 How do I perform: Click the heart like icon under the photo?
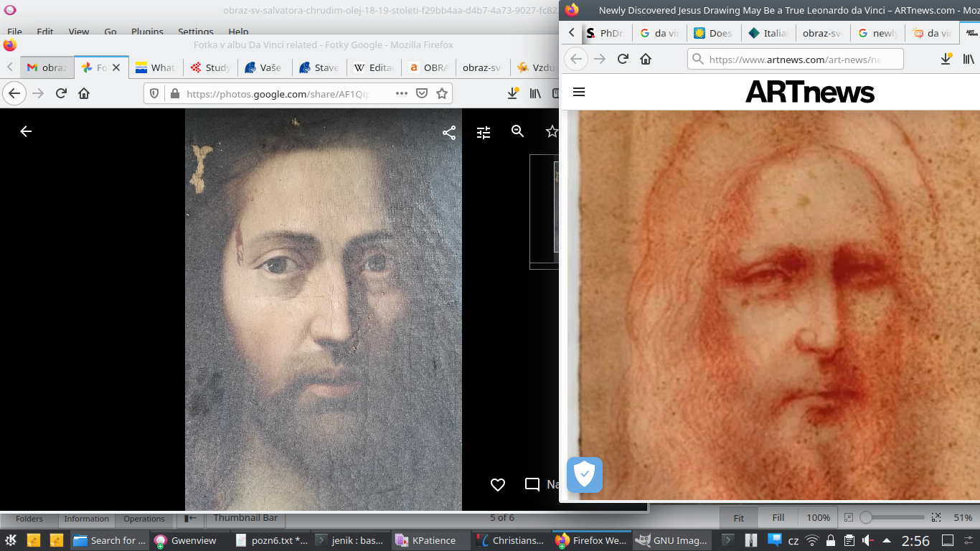pos(498,485)
